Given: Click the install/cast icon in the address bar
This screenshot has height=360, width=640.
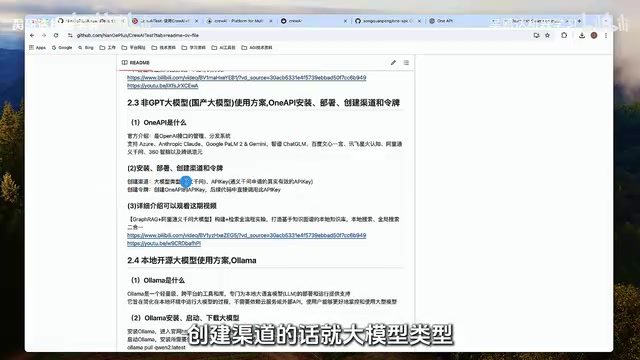Looking at the screenshot, I should 536,36.
